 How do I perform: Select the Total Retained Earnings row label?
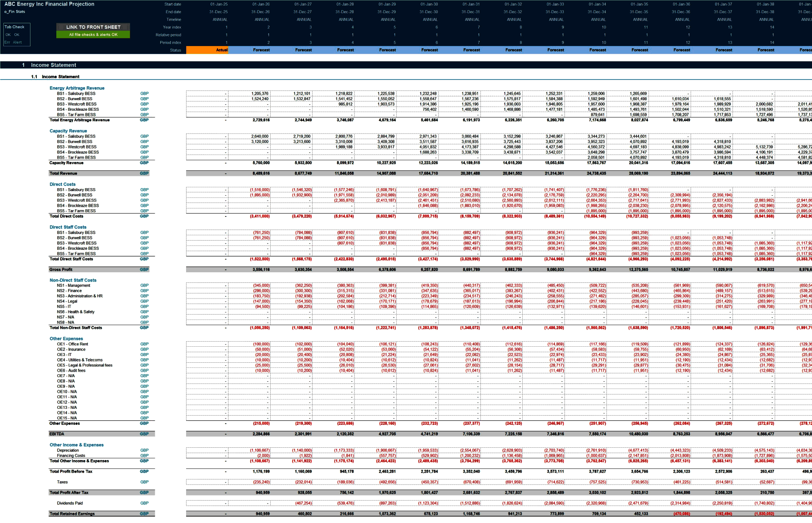pyautogui.click(x=72, y=514)
